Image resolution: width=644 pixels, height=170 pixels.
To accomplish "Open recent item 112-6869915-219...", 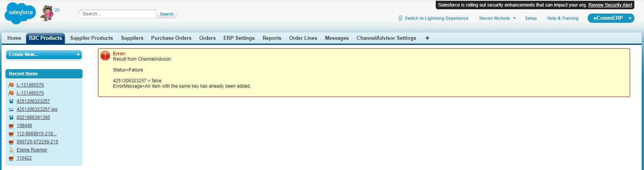I will tap(37, 134).
